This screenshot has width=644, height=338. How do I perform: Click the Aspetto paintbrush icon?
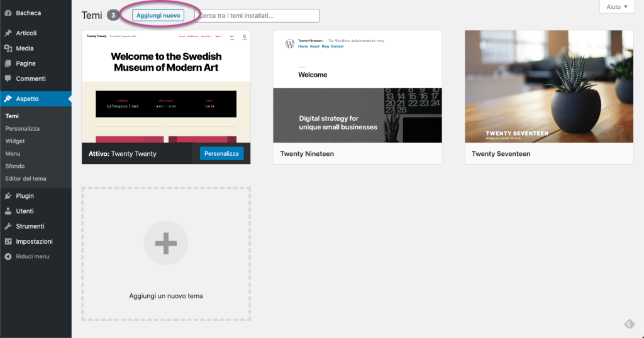(8, 99)
